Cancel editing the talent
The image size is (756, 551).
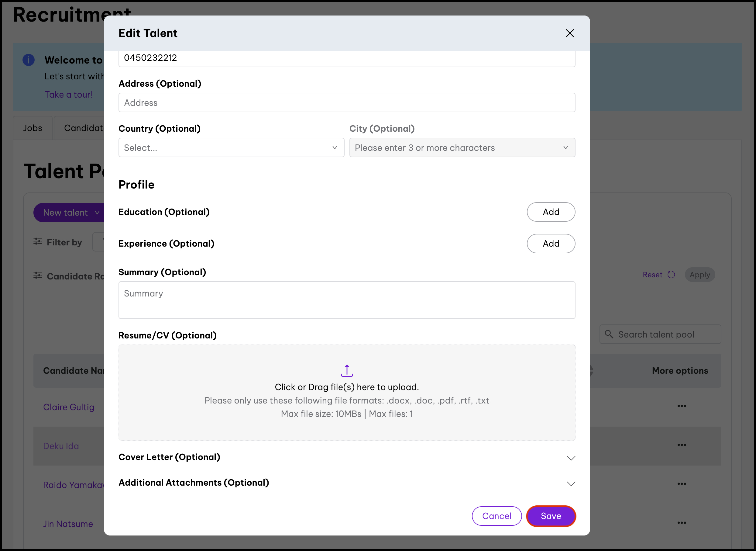(496, 516)
